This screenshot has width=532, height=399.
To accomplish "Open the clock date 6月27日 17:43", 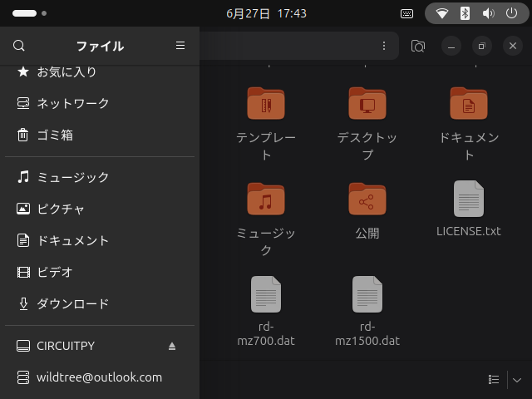I will click(x=266, y=13).
